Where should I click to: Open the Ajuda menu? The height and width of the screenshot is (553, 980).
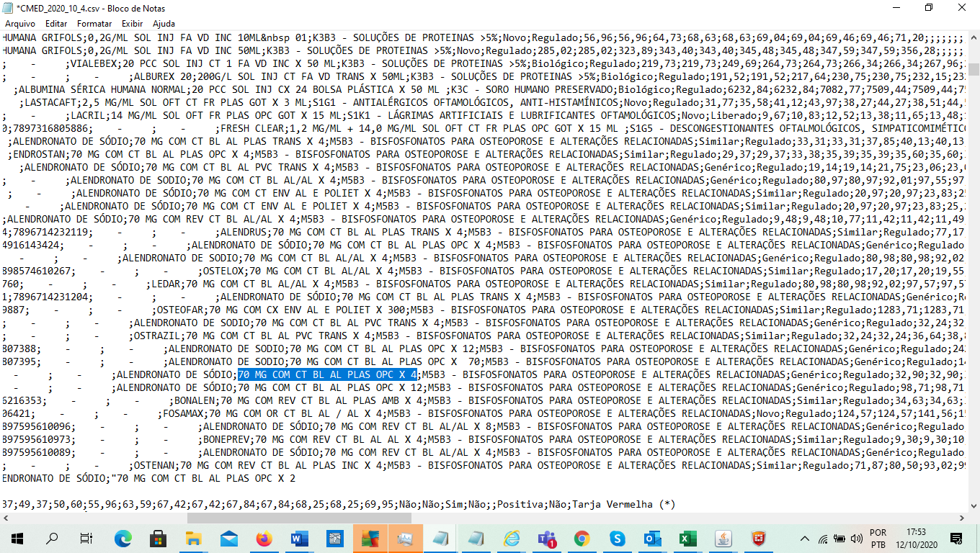click(164, 24)
